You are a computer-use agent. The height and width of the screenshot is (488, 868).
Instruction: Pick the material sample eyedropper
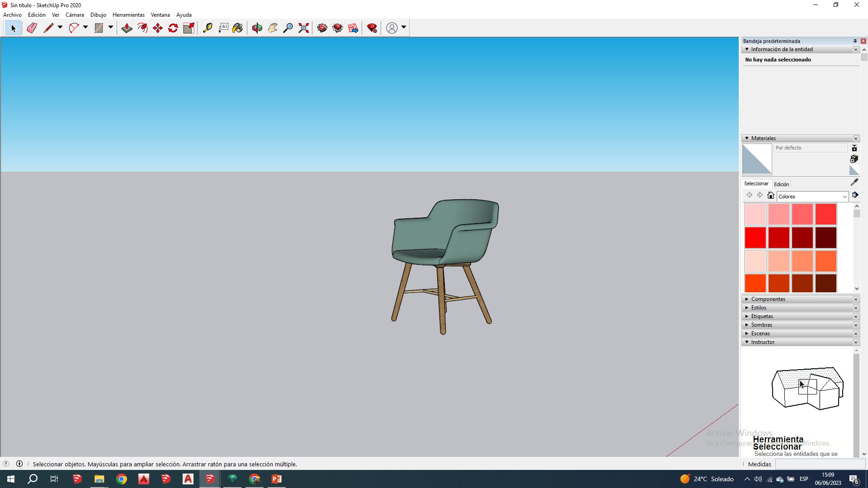(854, 183)
